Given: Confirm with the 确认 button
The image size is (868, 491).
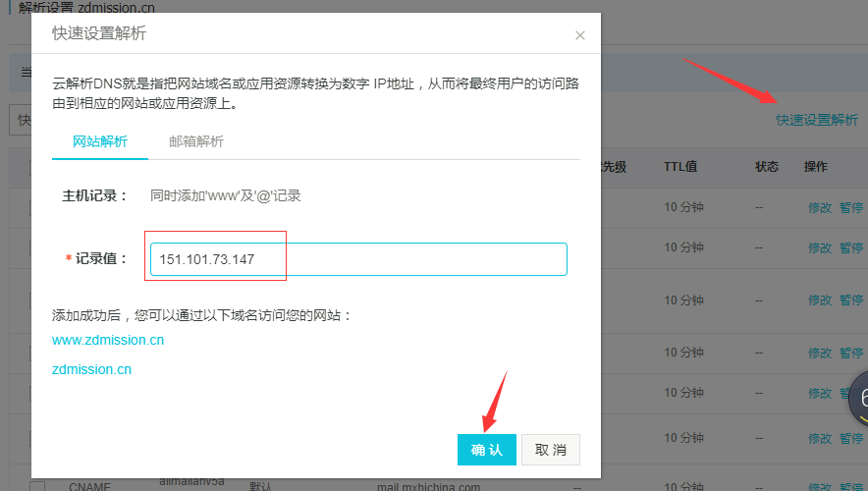Looking at the screenshot, I should (x=487, y=450).
